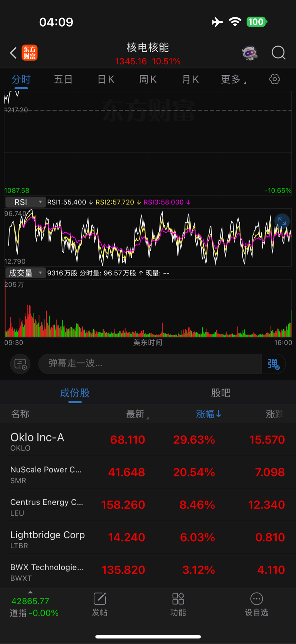The width and height of the screenshot is (296, 644).
Task: Select the 股吧 tab
Action: point(221,393)
